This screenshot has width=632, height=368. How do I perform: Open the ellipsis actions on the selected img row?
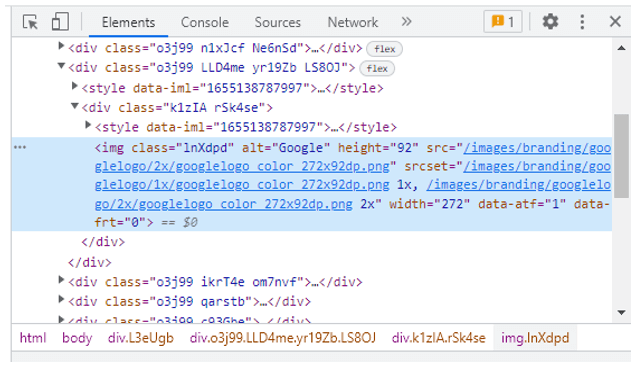(20, 148)
